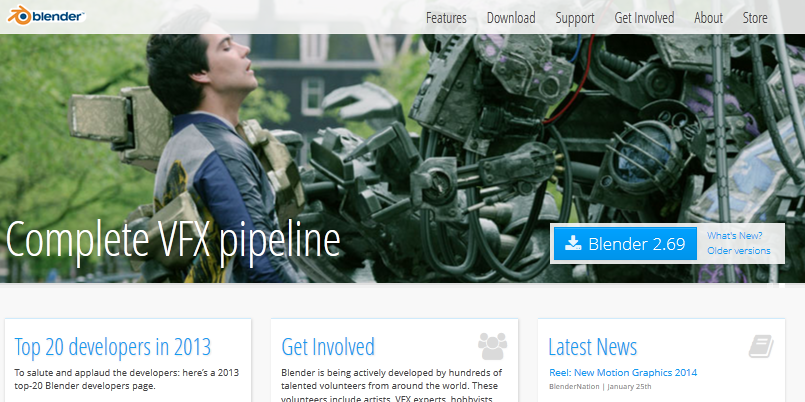Screen dimensions: 805x402
Task: Click the Complete VFX pipeline banner headline
Action: (x=173, y=241)
